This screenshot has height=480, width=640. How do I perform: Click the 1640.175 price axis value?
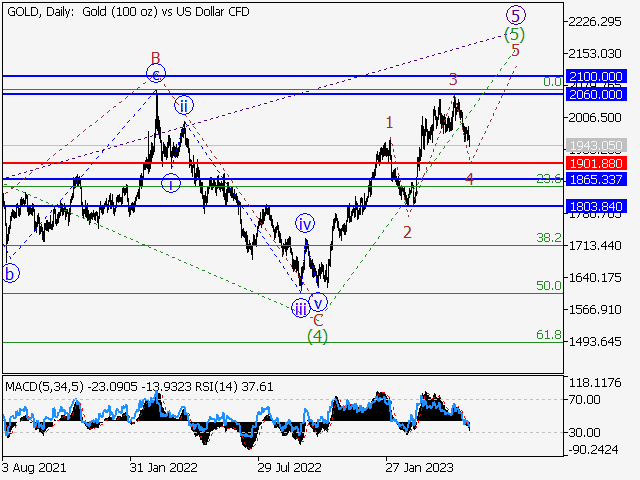click(595, 278)
